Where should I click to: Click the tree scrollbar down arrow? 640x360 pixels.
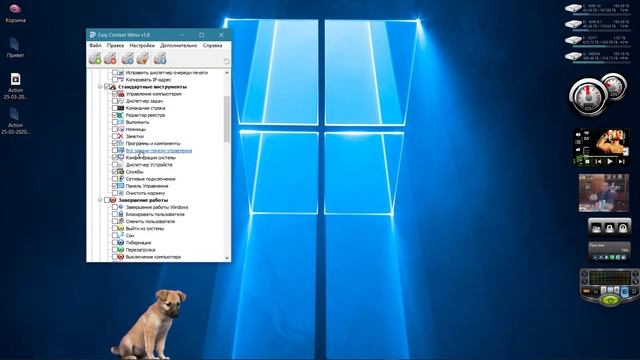pyautogui.click(x=227, y=258)
